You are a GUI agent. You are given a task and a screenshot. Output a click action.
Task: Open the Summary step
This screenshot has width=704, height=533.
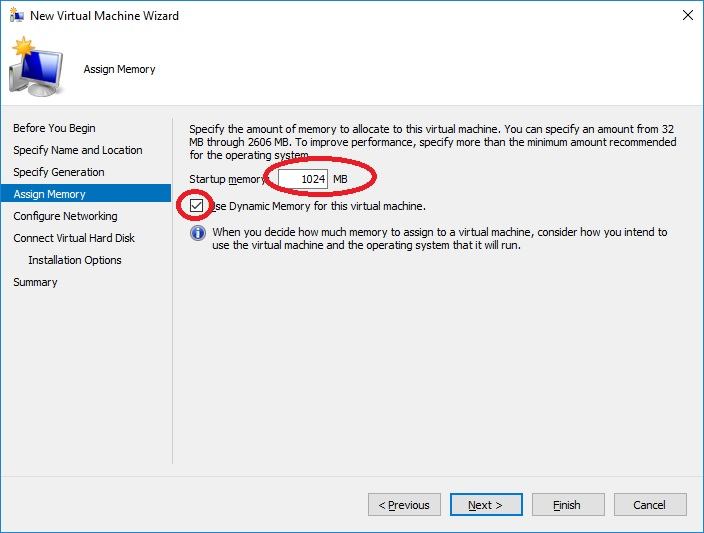coord(35,282)
